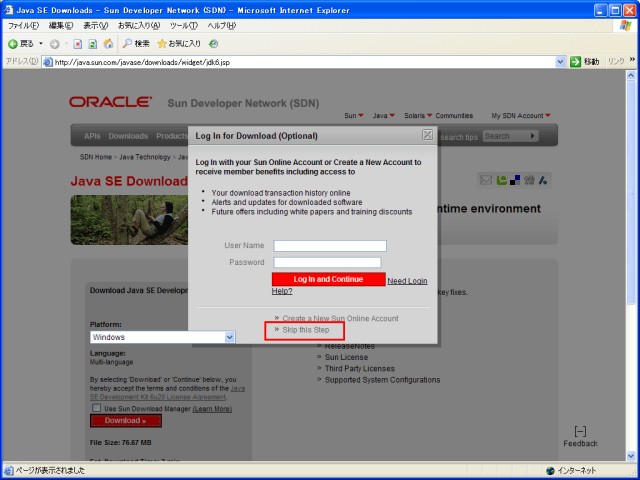Click the Password input field
This screenshot has height=480, width=640.
tap(327, 262)
